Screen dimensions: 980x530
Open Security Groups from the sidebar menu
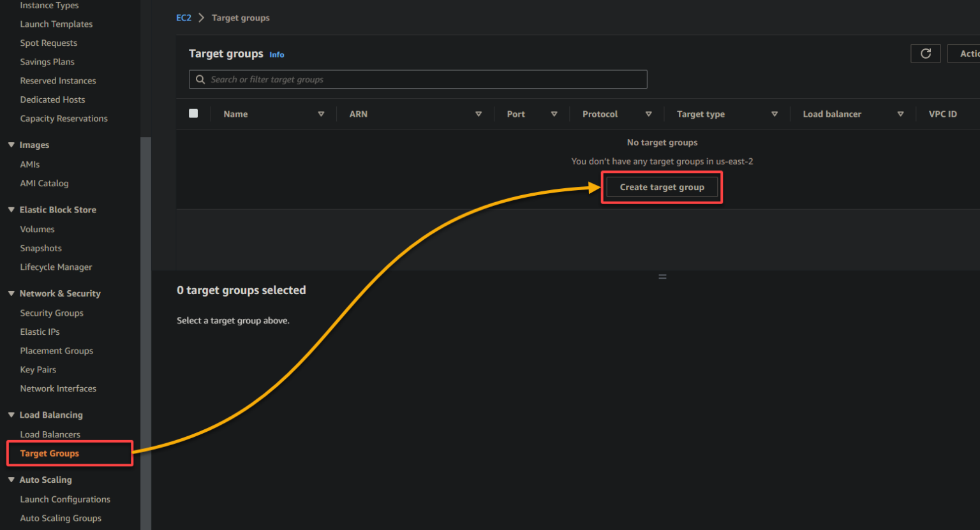51,313
